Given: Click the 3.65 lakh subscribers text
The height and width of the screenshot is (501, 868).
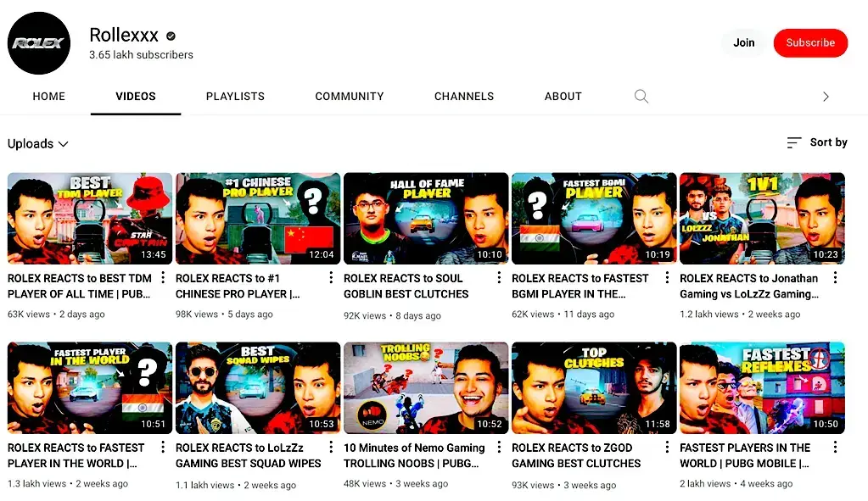Looking at the screenshot, I should (x=141, y=55).
